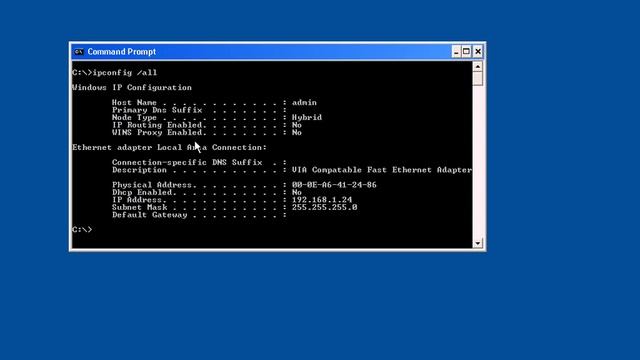
Task: Click the Command Prompt title text
Action: 122,52
